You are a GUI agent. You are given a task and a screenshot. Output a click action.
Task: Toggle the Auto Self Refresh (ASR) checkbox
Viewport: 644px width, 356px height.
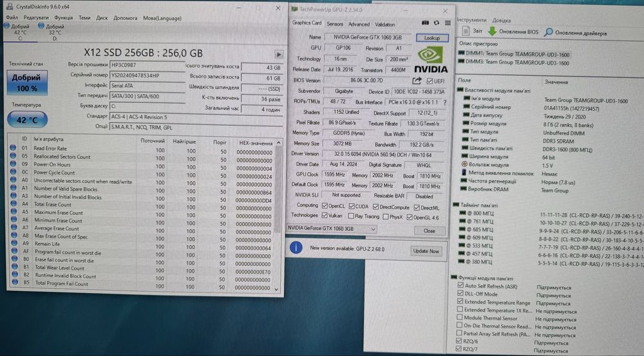coord(460,285)
